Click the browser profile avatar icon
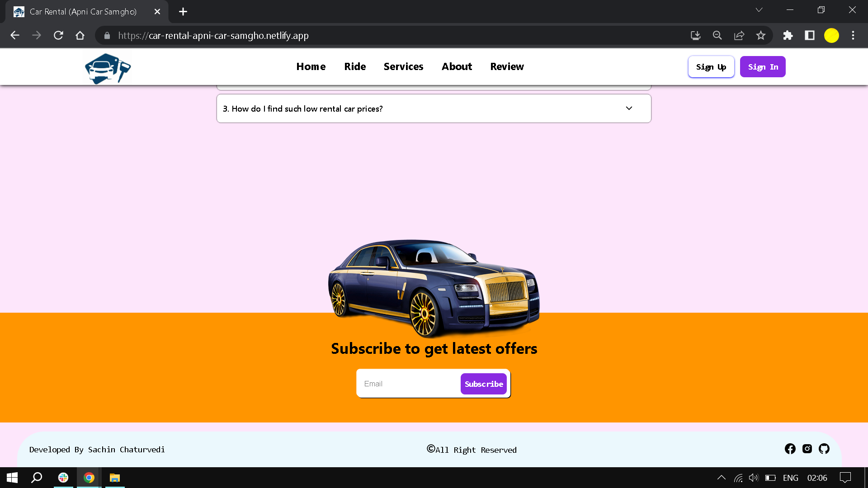Screen dimensions: 868x488 click(832, 35)
